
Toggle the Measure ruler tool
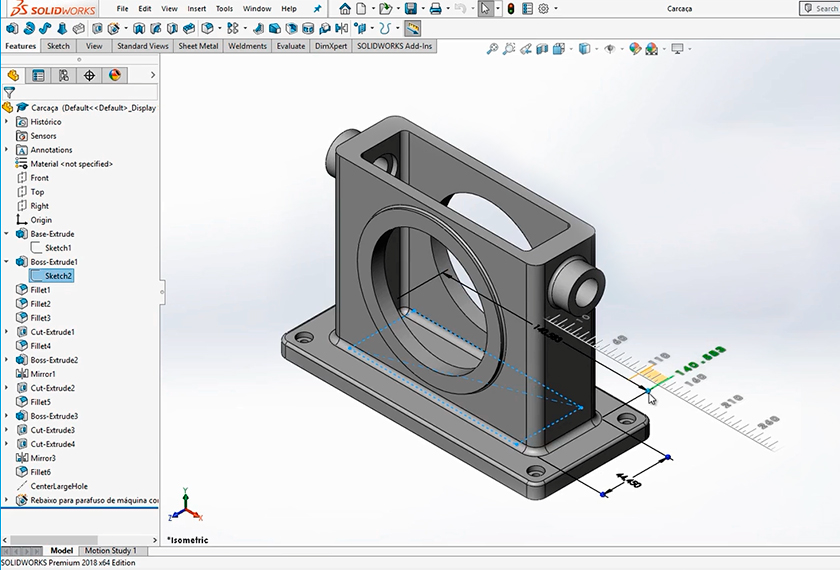tap(412, 28)
